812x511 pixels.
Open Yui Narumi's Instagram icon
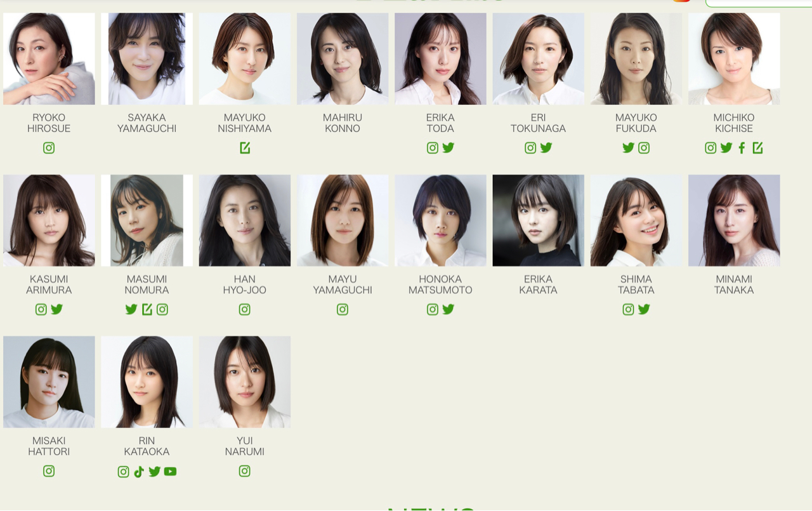pos(245,472)
